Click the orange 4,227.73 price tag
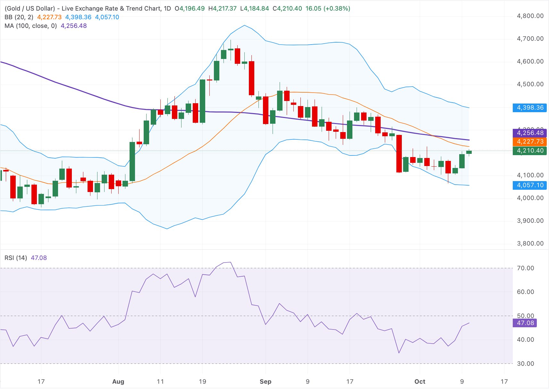 point(529,141)
